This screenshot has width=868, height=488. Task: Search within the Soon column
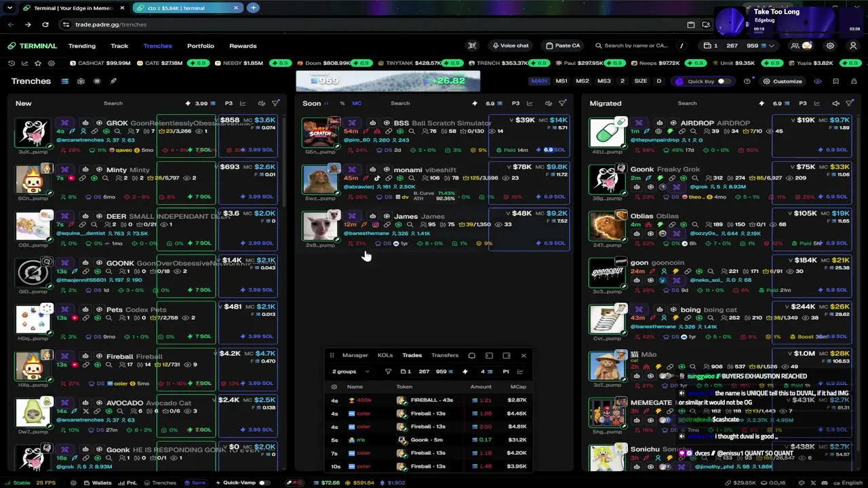pyautogui.click(x=400, y=104)
